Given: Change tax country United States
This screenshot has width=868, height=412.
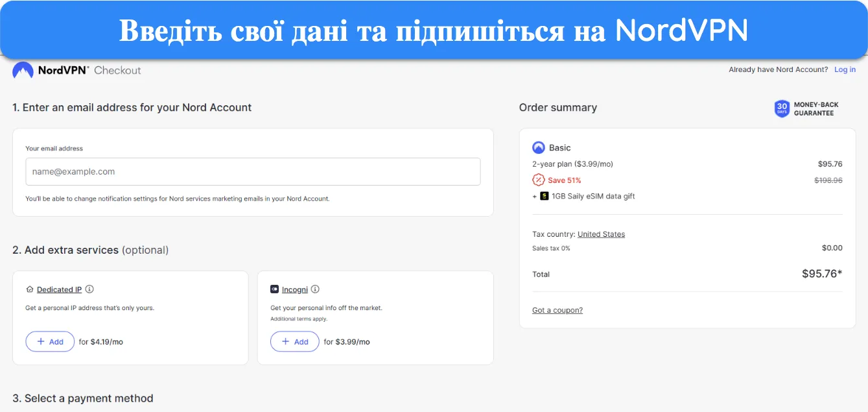Looking at the screenshot, I should [x=601, y=234].
